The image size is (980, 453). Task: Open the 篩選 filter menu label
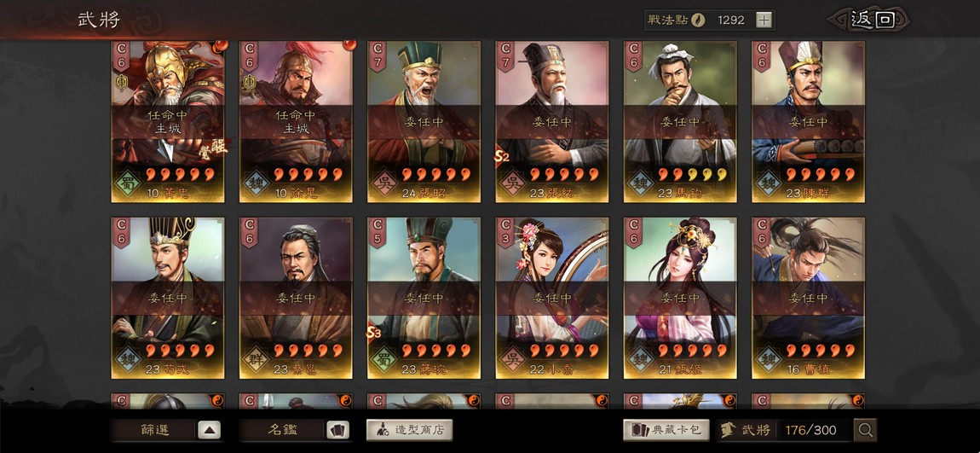click(154, 430)
